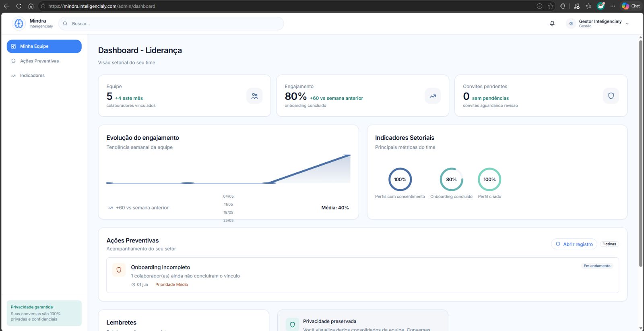
Task: Click the user avatar letter G
Action: pyautogui.click(x=571, y=24)
